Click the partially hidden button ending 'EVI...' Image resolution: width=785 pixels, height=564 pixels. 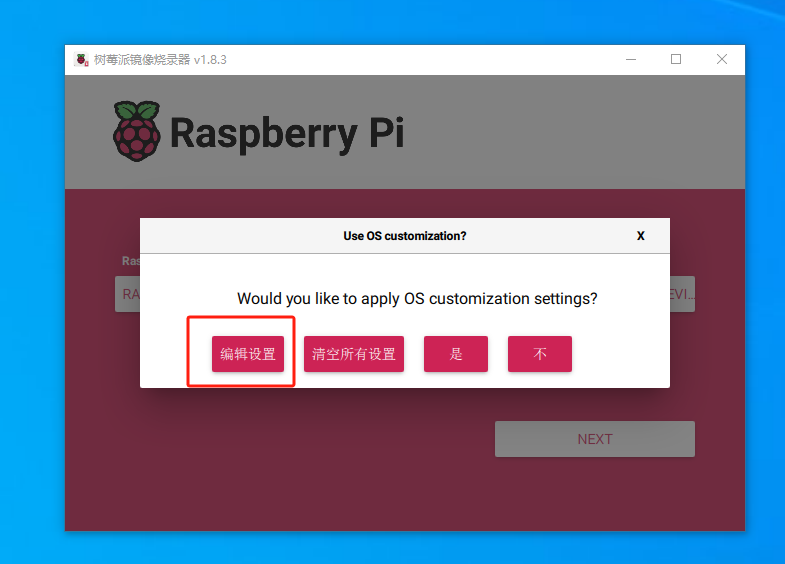682,295
